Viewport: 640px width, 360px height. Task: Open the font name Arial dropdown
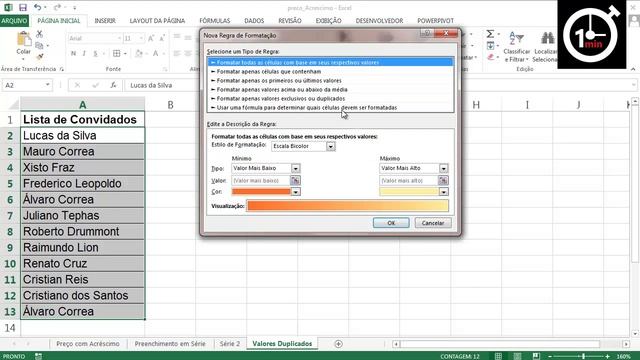pyautogui.click(x=119, y=38)
